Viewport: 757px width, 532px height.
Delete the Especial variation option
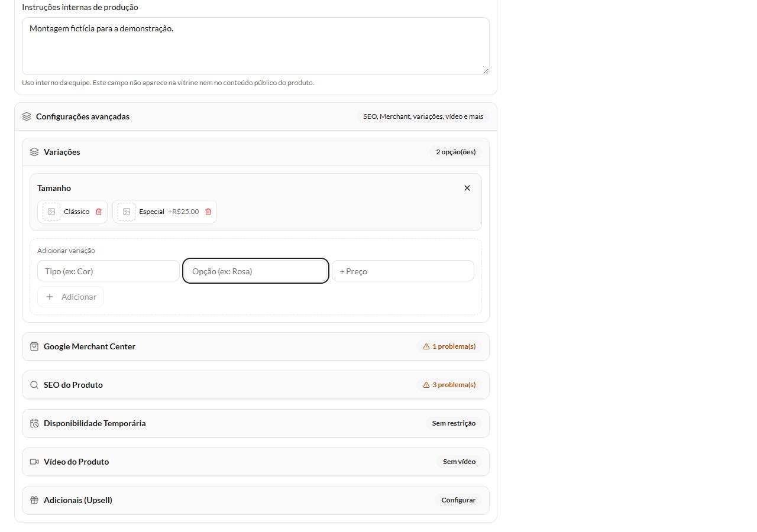pos(208,212)
